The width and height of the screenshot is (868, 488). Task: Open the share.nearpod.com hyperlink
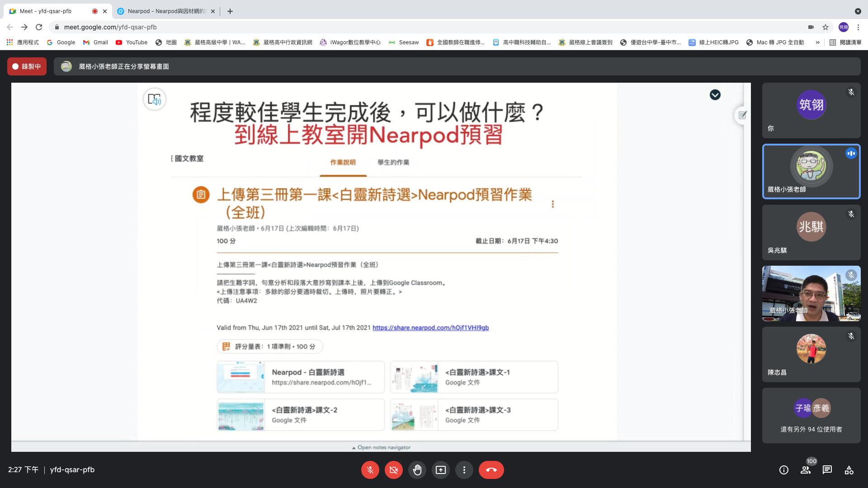[430, 328]
